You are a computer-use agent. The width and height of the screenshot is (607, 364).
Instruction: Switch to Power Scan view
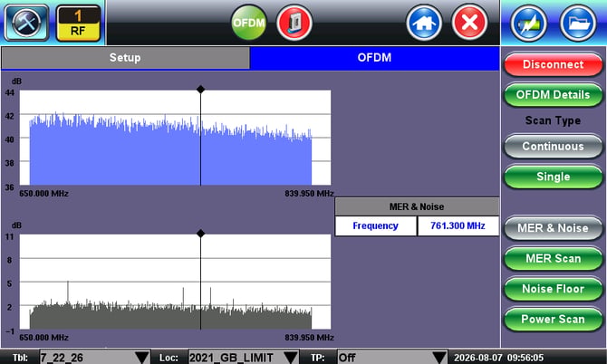click(x=554, y=319)
